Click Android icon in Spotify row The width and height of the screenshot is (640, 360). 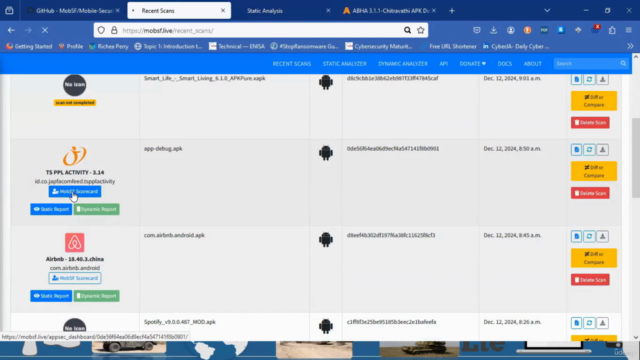(x=326, y=326)
